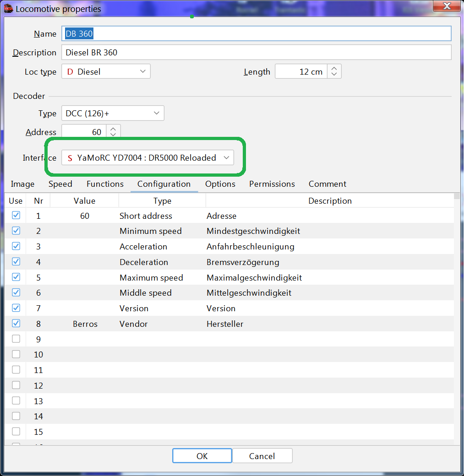Screen dimensions: 464x476
Task: Increase the Length stepper value
Action: pyautogui.click(x=334, y=68)
